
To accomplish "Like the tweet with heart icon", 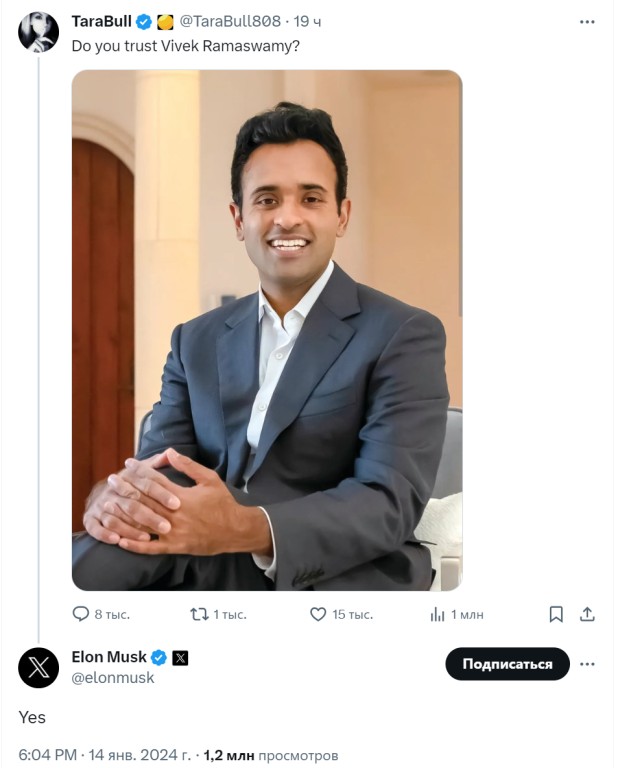I will [x=318, y=614].
